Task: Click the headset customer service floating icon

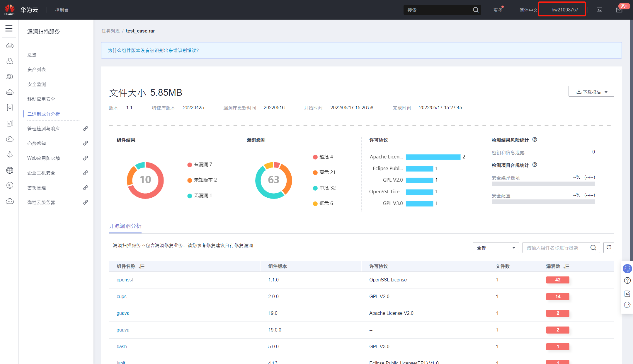Action: [x=627, y=269]
